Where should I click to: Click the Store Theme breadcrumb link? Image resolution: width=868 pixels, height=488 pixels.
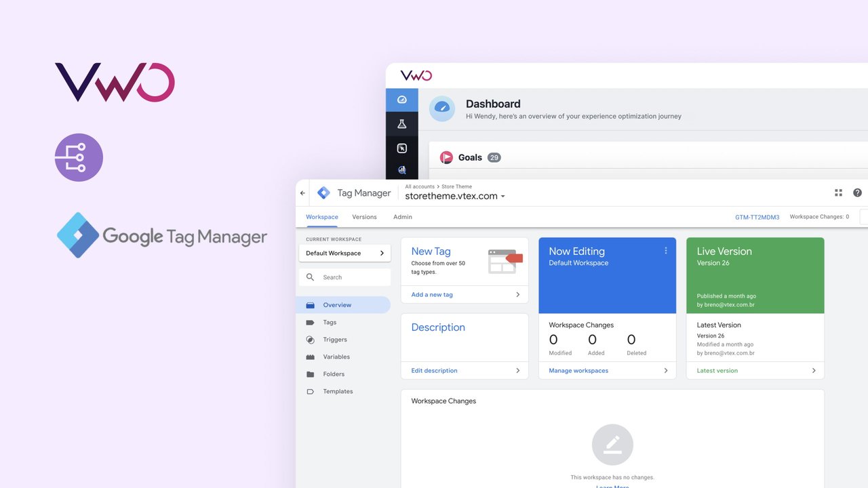tap(457, 186)
